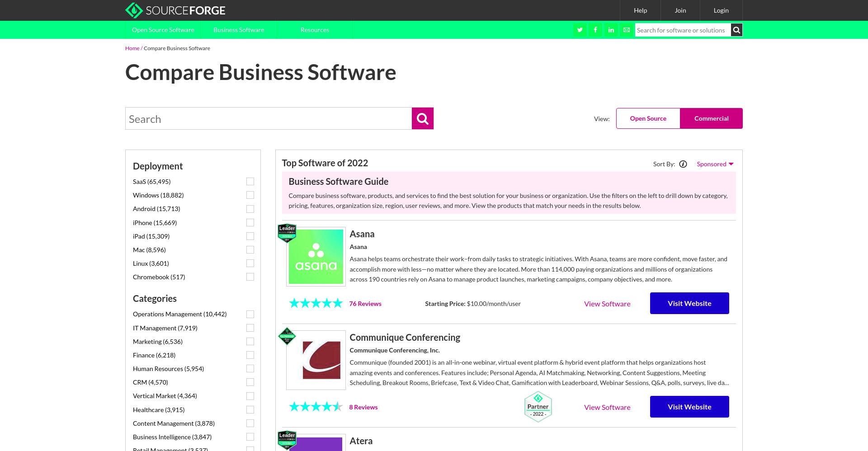Viewport: 868px width, 451px height.
Task: Click Login in the top bar
Action: pos(721,10)
